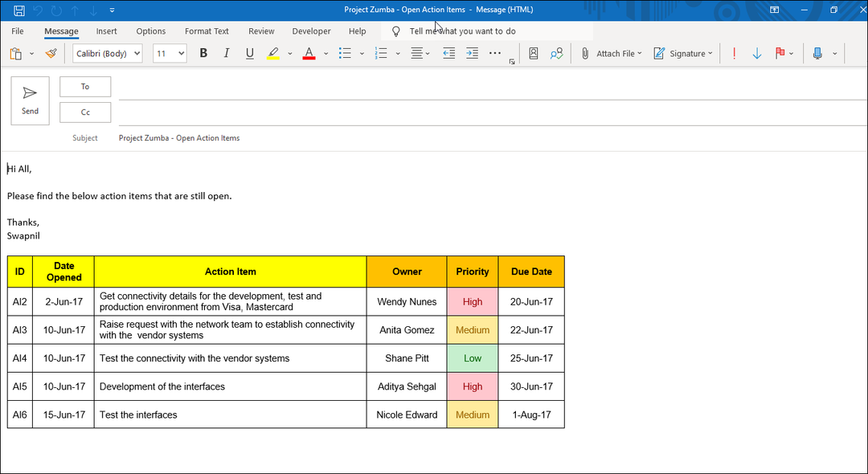Toggle Italic formatting
Image resolution: width=868 pixels, height=474 pixels.
[x=227, y=54]
